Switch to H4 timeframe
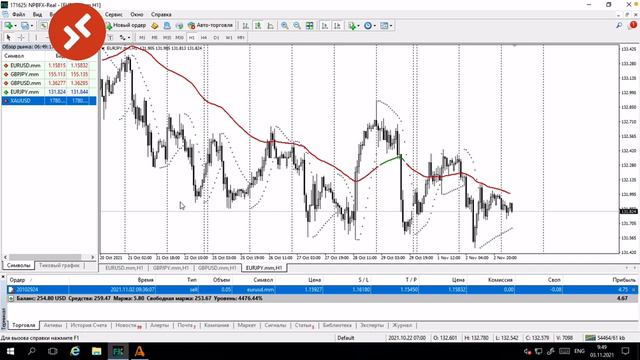The height and width of the screenshot is (360, 640). click(x=204, y=38)
